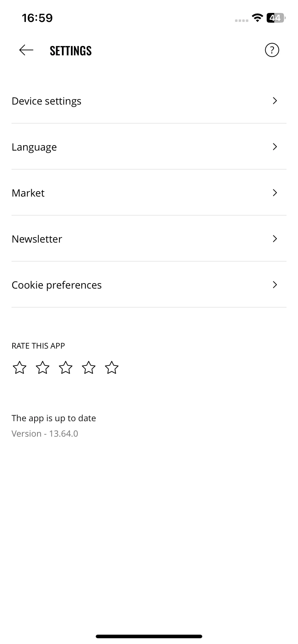Open Cookie preferences option
Viewport: 298px width, 644px height.
(149, 285)
